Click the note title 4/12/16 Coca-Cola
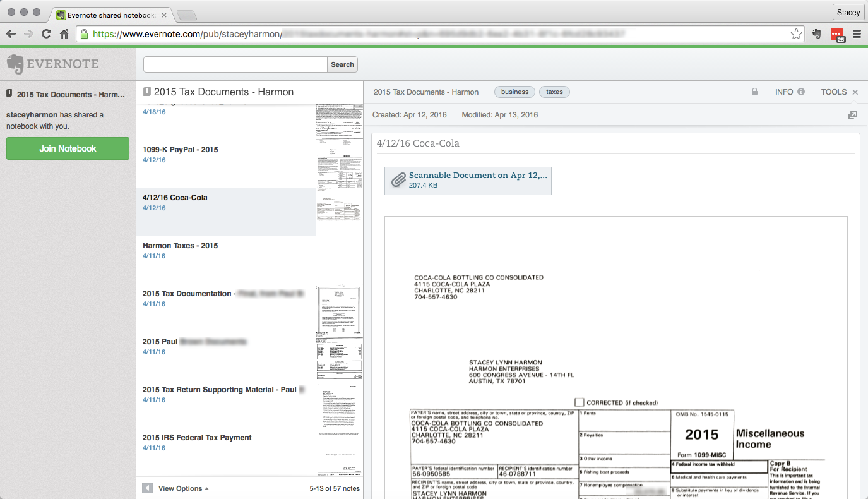This screenshot has height=499, width=868. (418, 143)
